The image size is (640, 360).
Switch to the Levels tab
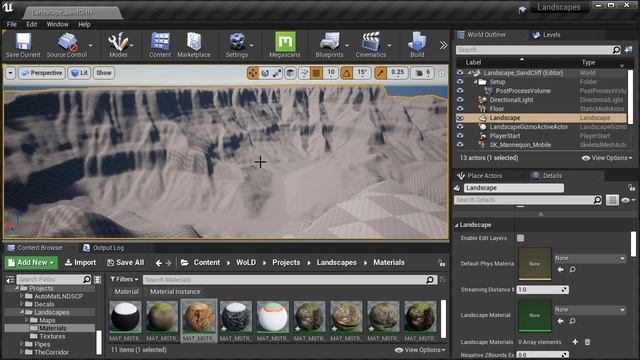point(551,35)
